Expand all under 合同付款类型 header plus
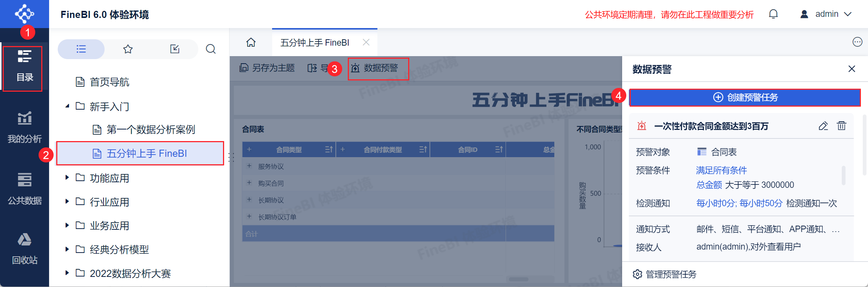This screenshot has height=287, width=868. [343, 149]
